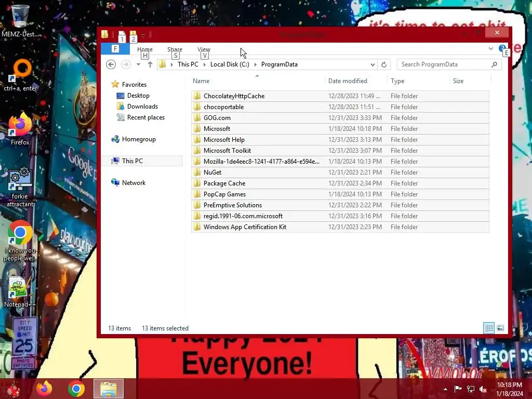Screen dimensions: 532x399
Task: Select the forkie attractant desktop icon
Action: pyautogui.click(x=20, y=187)
